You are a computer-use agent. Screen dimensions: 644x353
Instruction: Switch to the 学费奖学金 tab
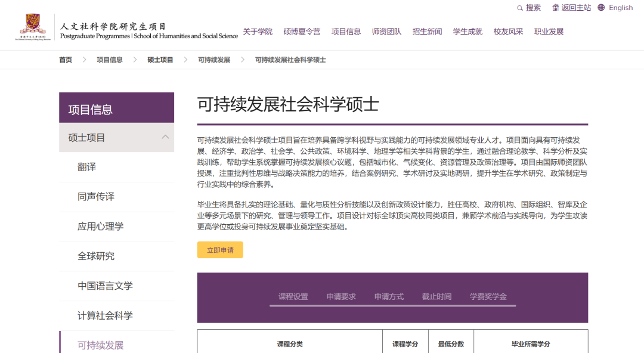[x=487, y=296]
